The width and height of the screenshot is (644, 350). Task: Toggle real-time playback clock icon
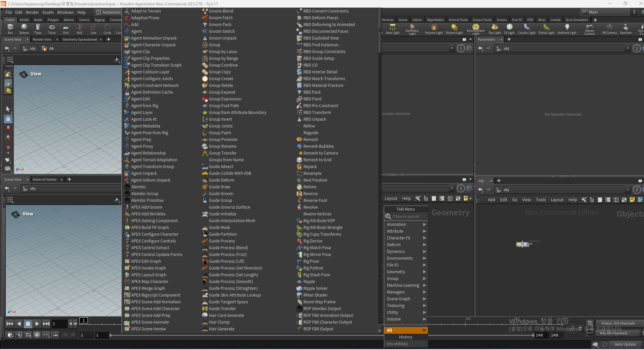[37, 335]
